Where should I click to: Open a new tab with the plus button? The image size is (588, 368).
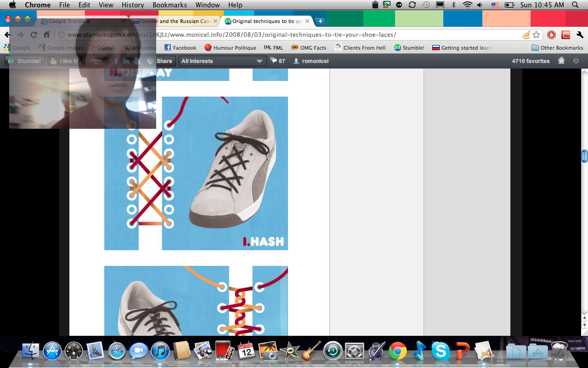321,21
